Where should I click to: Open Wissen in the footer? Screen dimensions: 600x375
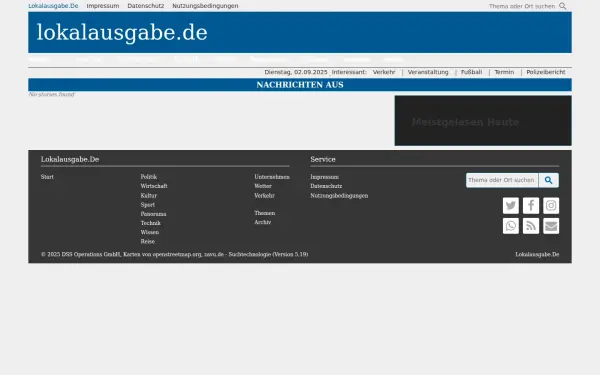[x=150, y=232]
